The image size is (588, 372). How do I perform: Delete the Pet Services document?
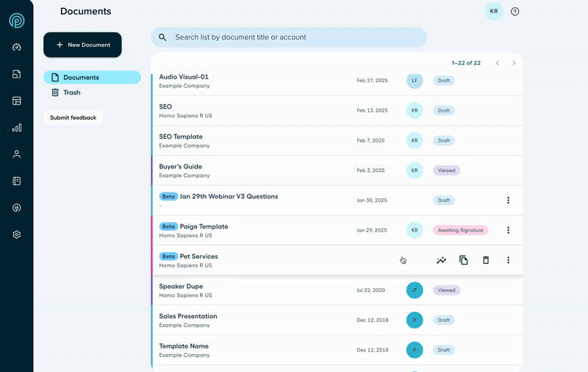(486, 260)
